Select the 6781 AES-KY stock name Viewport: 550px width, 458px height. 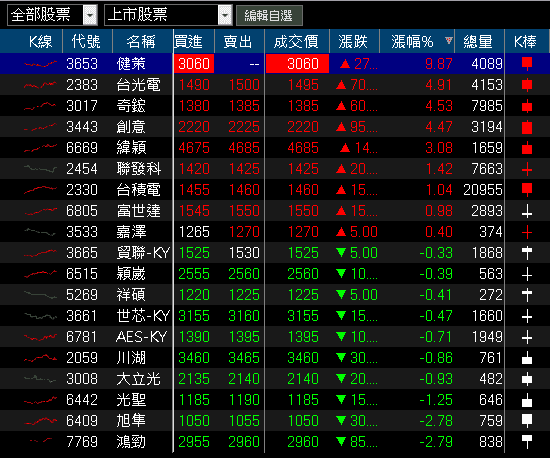(142, 337)
